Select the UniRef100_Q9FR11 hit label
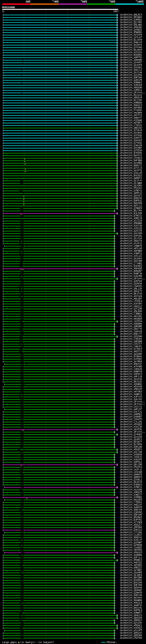The width and height of the screenshot is (146, 644). click(x=131, y=462)
